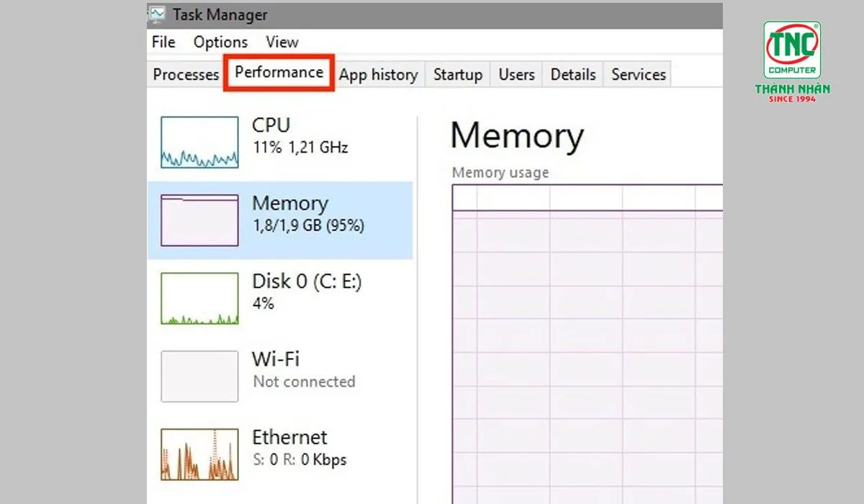Select the CPU 11% 1,21 GHz entry

click(300, 135)
